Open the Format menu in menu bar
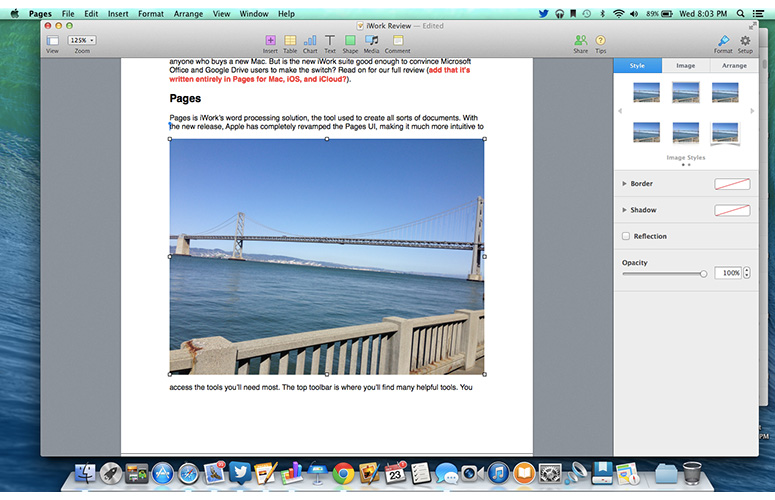Viewport: 775px width, 500px height. 151,14
